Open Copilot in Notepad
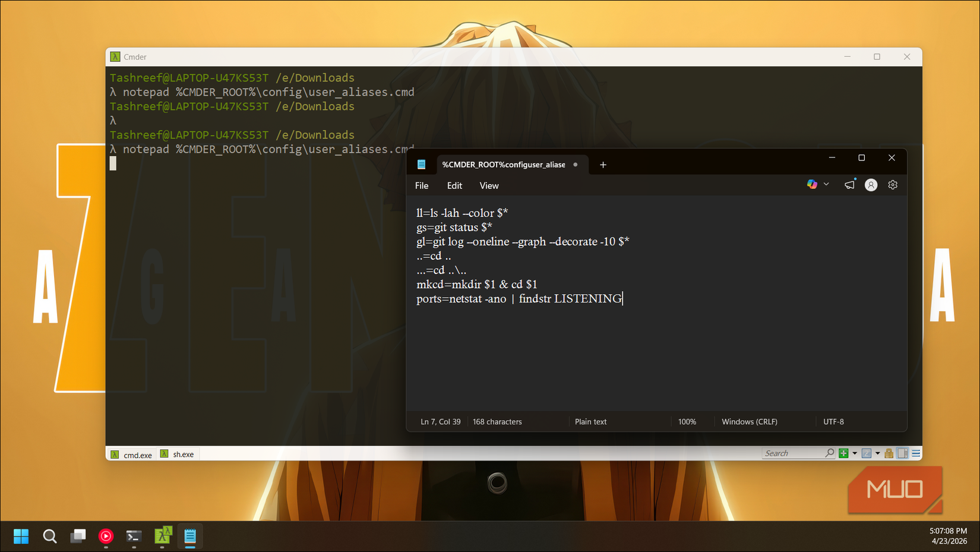This screenshot has width=980, height=552. (x=812, y=184)
